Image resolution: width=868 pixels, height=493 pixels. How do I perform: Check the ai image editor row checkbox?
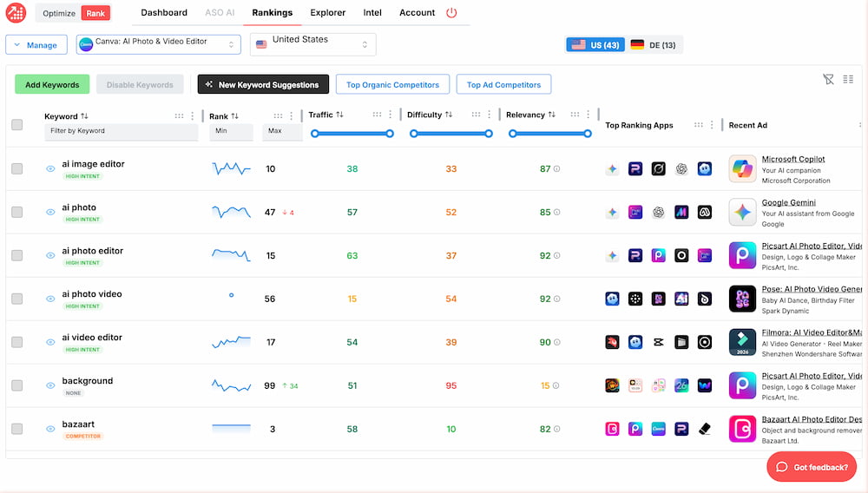[x=17, y=168]
